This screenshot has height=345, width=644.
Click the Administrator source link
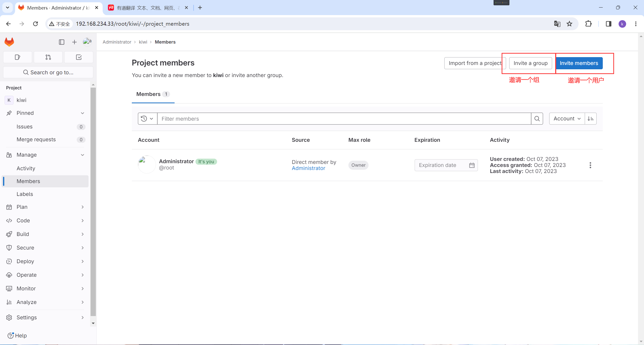308,168
